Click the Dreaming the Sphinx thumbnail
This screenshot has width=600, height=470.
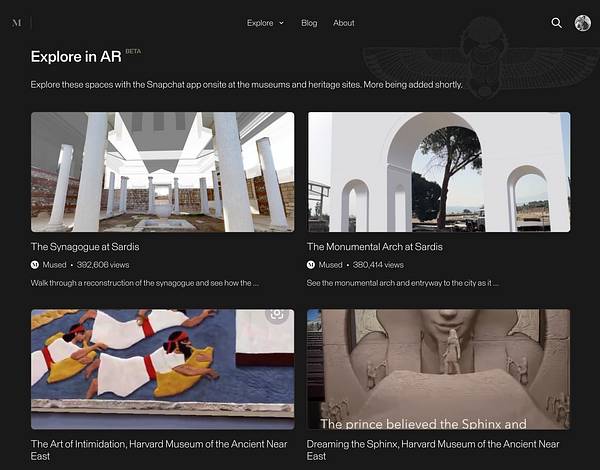tap(439, 369)
